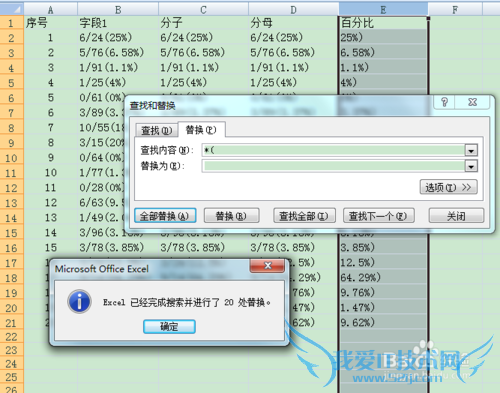Click cell D4 containing 1/91(1.1%)
This screenshot has width=500, height=393.
click(293, 67)
